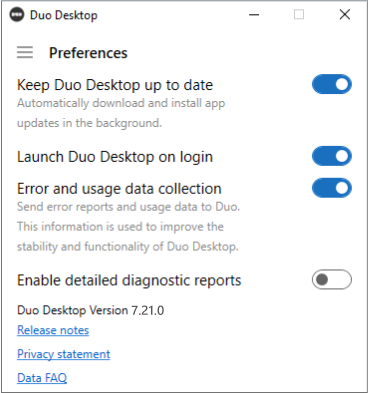Click the 'Keep Duo Desktop up to date' label
This screenshot has width=368, height=393.
click(x=115, y=85)
